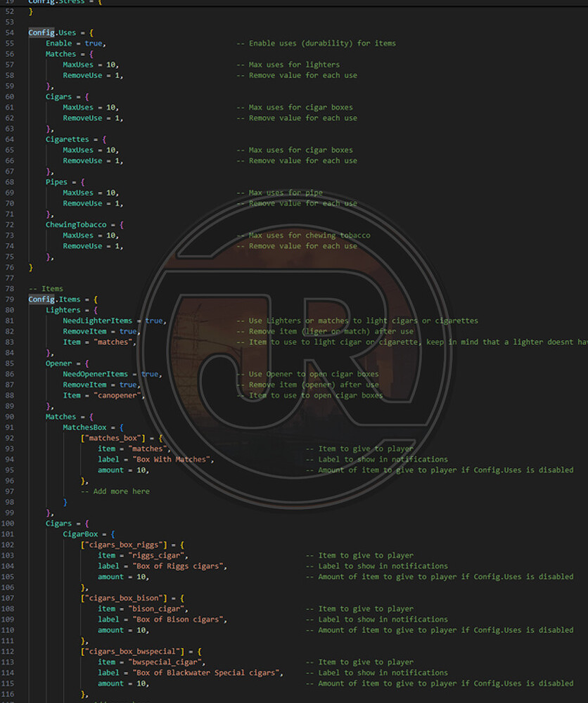Click the "bwspecial_cigar" string

165,662
